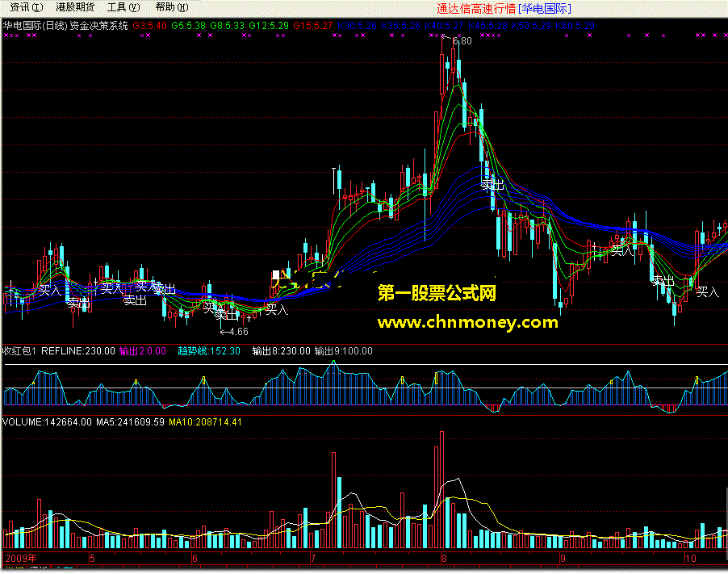The width and height of the screenshot is (728, 574).
Task: Click the MA10:208714.41 volume average label
Action: (x=205, y=422)
